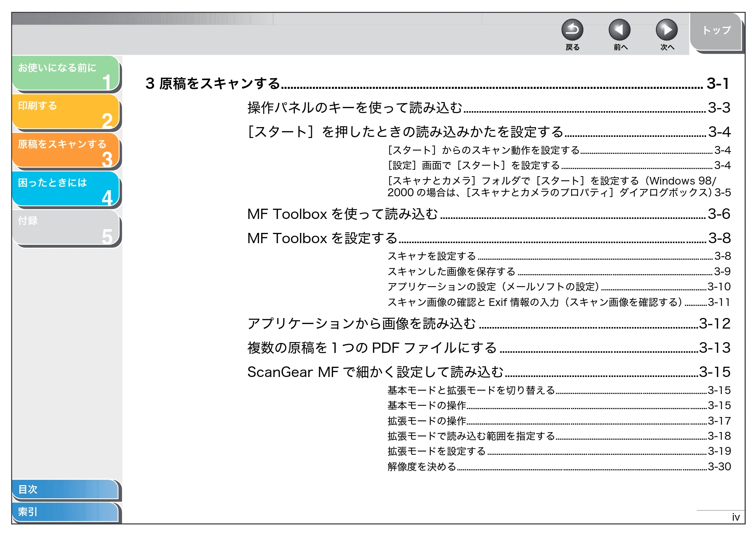Go to MF Toolbox を設定する entry
756x535 pixels.
pos(489,238)
